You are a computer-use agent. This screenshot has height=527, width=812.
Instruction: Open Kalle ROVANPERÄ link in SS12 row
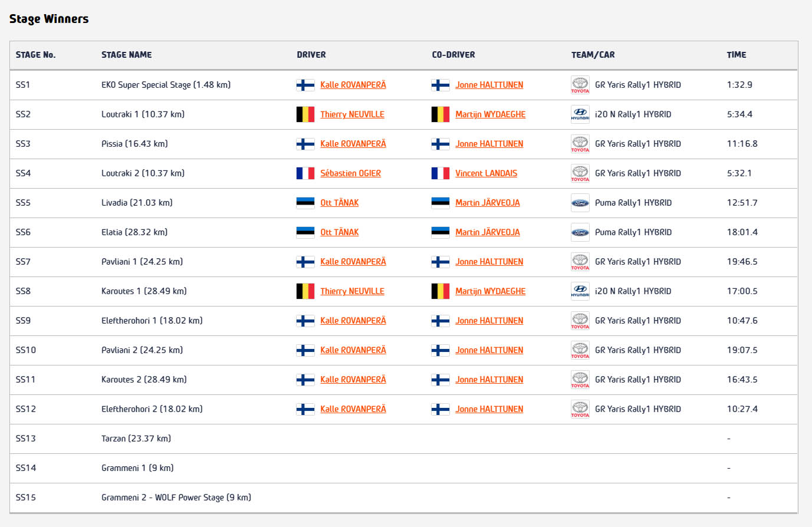(353, 409)
